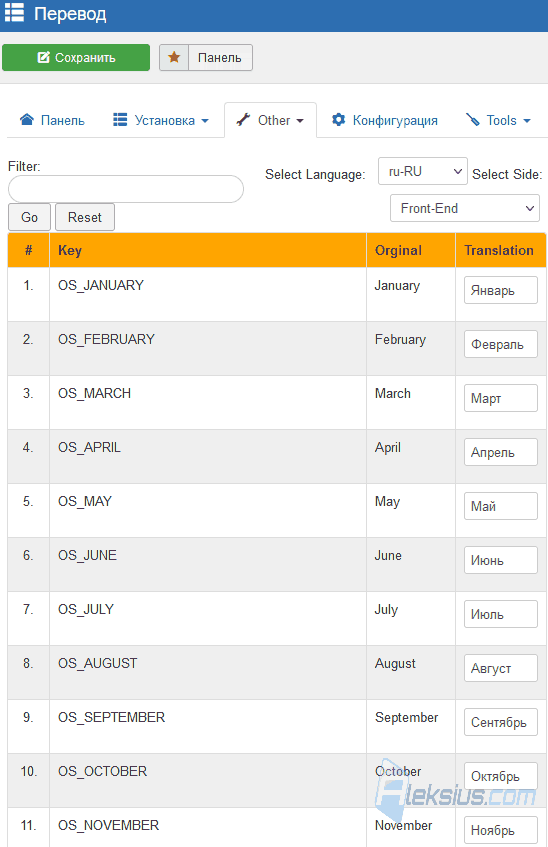The height and width of the screenshot is (847, 548).
Task: Click the wrench icon of Other tab
Action: [243, 120]
